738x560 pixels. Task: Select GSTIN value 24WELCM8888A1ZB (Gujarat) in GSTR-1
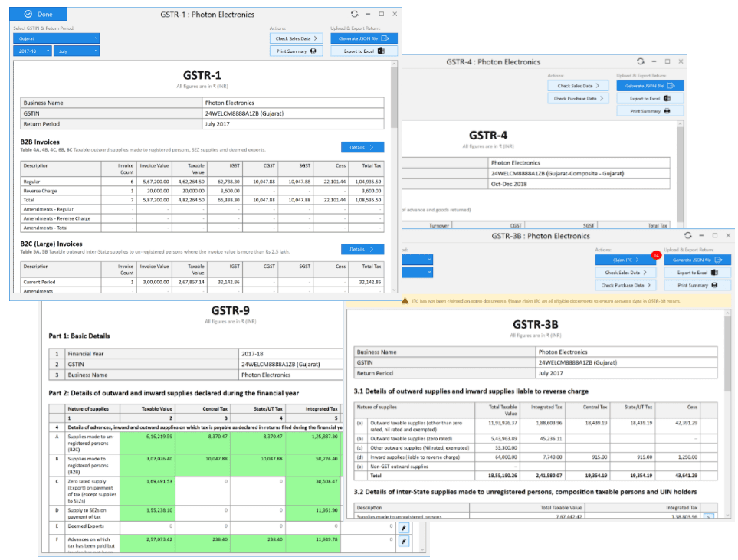[244, 113]
